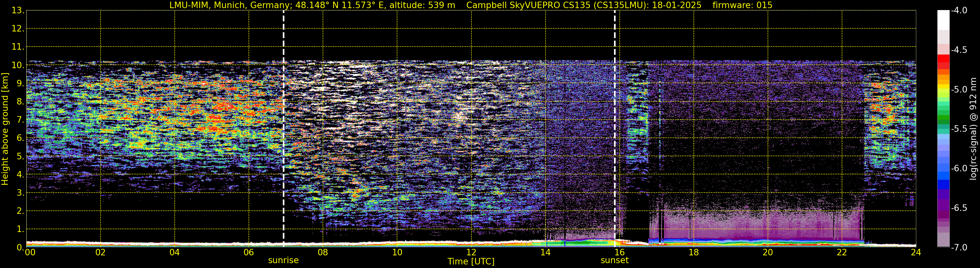
Task: Click the red band of the colorbar
Action: tap(944, 59)
